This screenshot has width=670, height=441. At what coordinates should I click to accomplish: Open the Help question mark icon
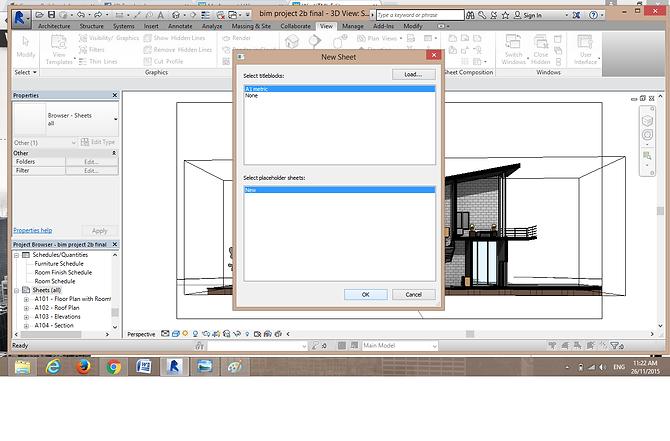593,15
